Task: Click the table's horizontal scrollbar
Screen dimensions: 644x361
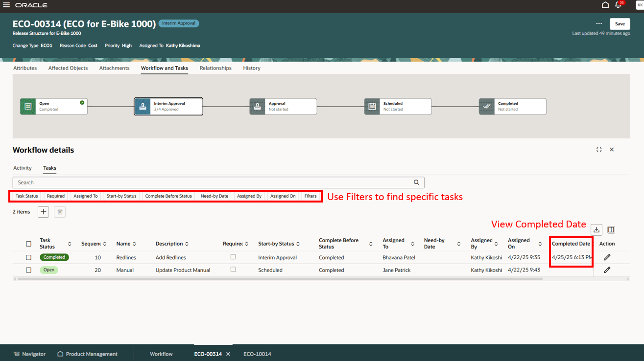Action: coord(280,279)
